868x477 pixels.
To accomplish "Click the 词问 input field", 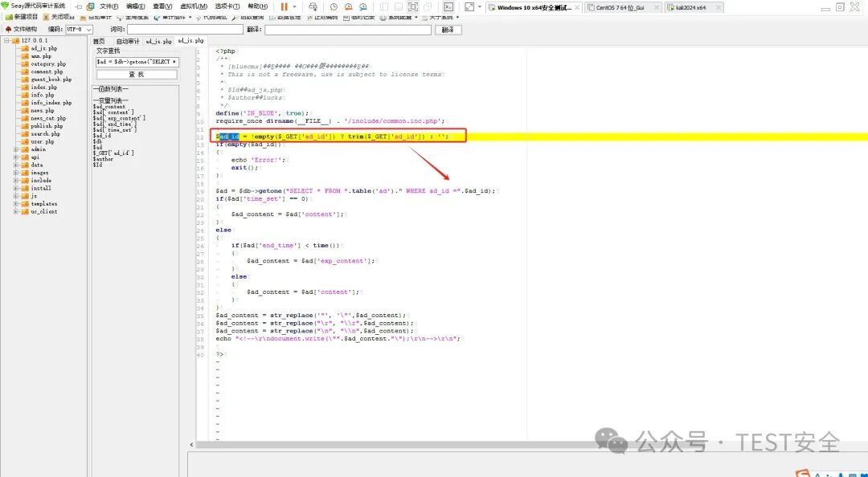I will point(185,30).
